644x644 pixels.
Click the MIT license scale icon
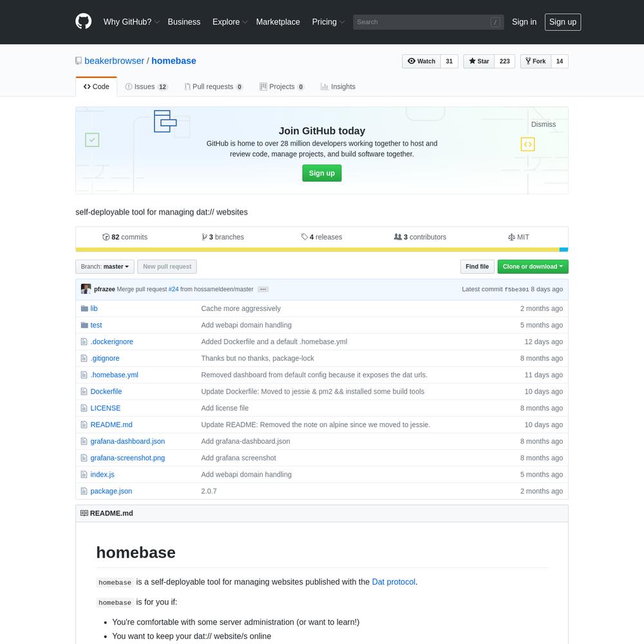point(511,237)
